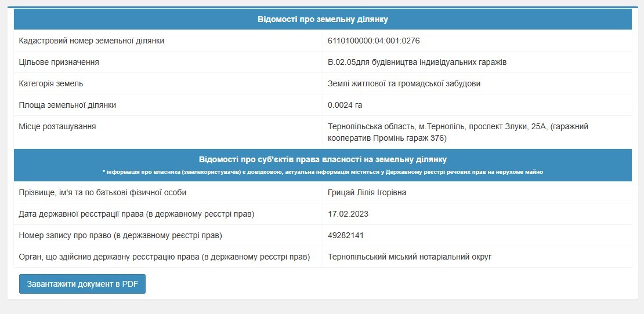Click the Цільове призначення row label
Screen dimensions: 644x314
click(59, 63)
